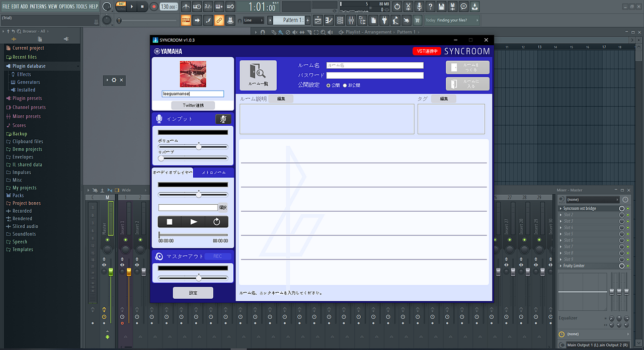Click the plugin picker plug icon
The height and width of the screenshot is (350, 644).
pos(384,20)
